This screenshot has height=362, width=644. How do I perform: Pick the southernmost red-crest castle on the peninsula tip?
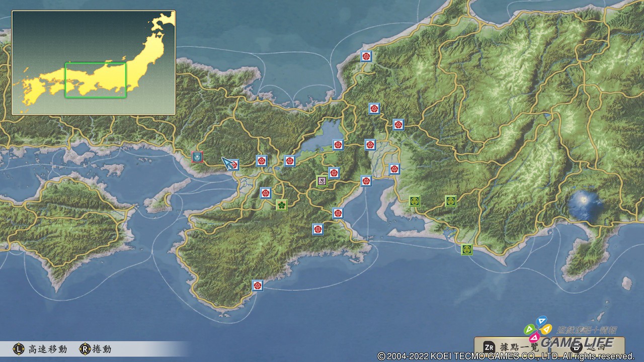coord(258,286)
